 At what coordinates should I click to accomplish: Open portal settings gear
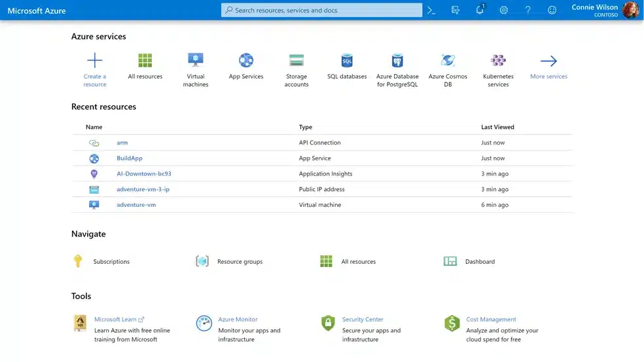click(503, 10)
